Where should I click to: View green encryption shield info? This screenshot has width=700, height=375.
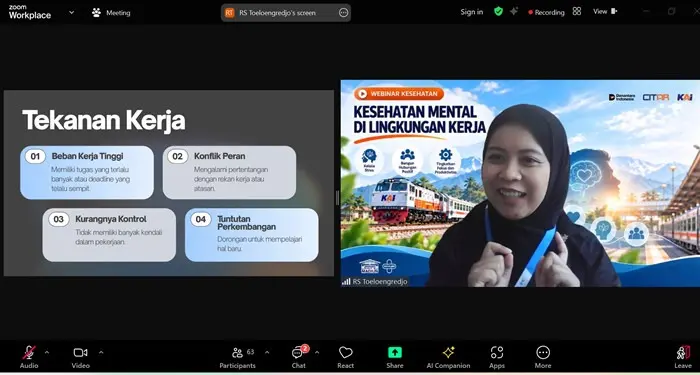[498, 12]
